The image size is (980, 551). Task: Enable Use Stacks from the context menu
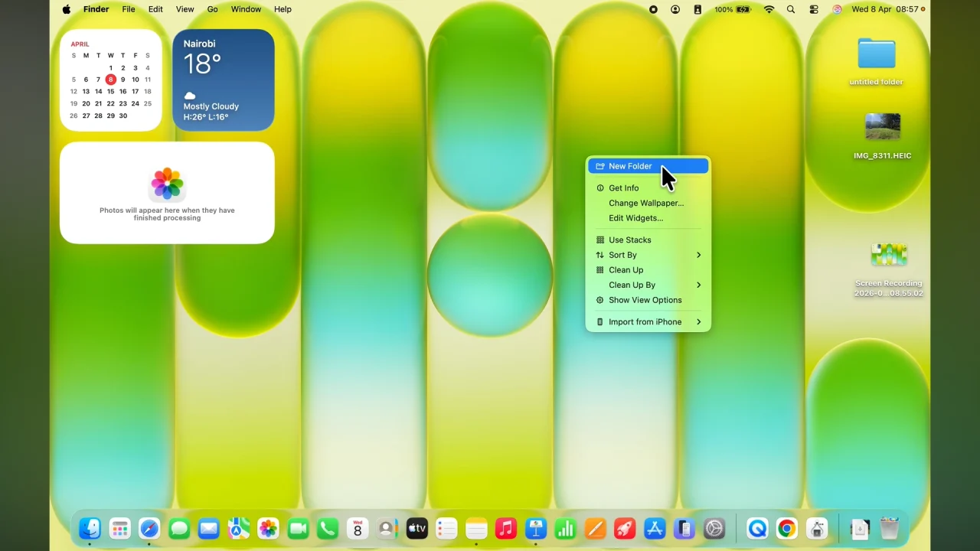[629, 240]
